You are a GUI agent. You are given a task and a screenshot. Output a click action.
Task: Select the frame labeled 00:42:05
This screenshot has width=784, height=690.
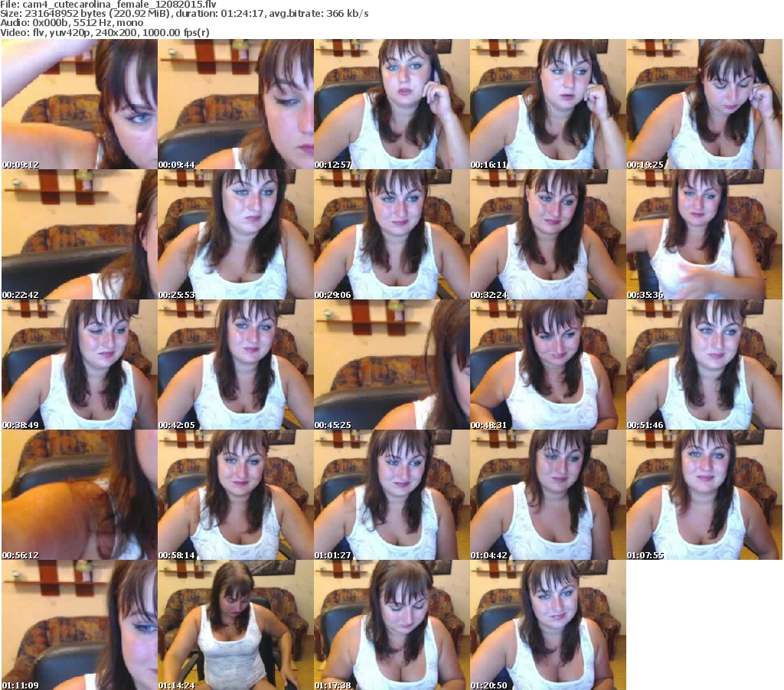click(x=236, y=365)
